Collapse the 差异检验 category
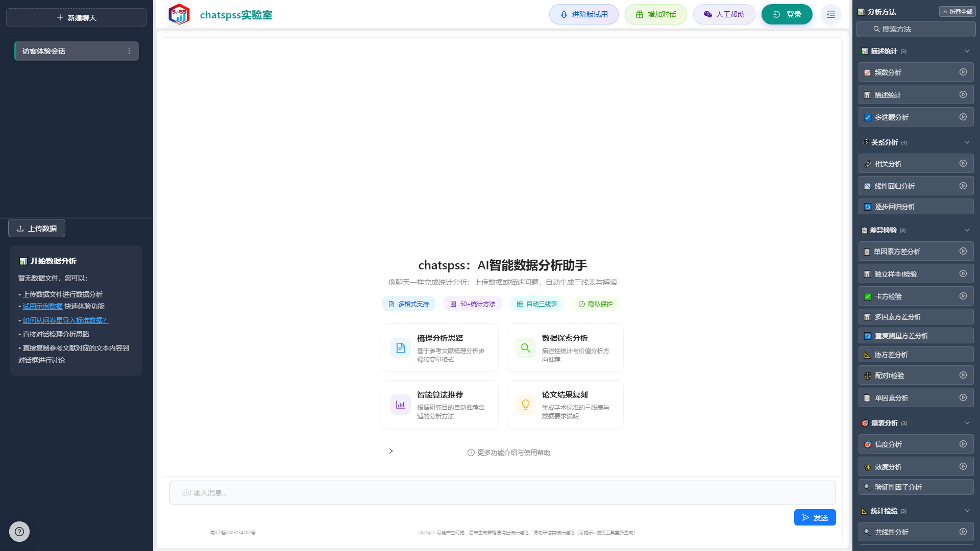This screenshot has width=980, height=551. click(967, 230)
